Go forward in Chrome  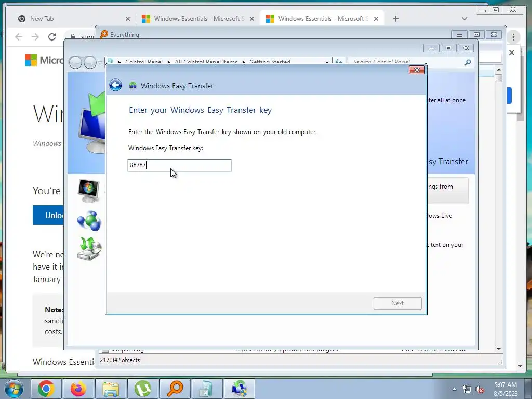35,37
